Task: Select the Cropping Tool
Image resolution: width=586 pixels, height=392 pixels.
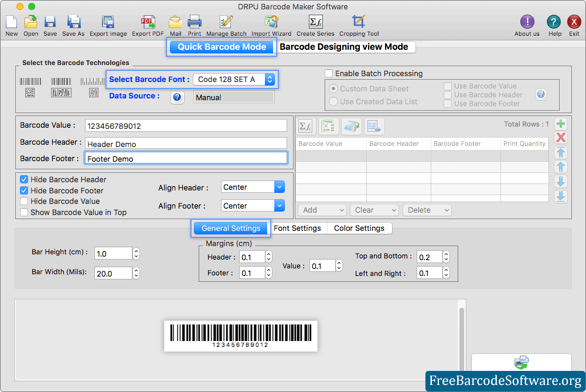Action: [359, 22]
